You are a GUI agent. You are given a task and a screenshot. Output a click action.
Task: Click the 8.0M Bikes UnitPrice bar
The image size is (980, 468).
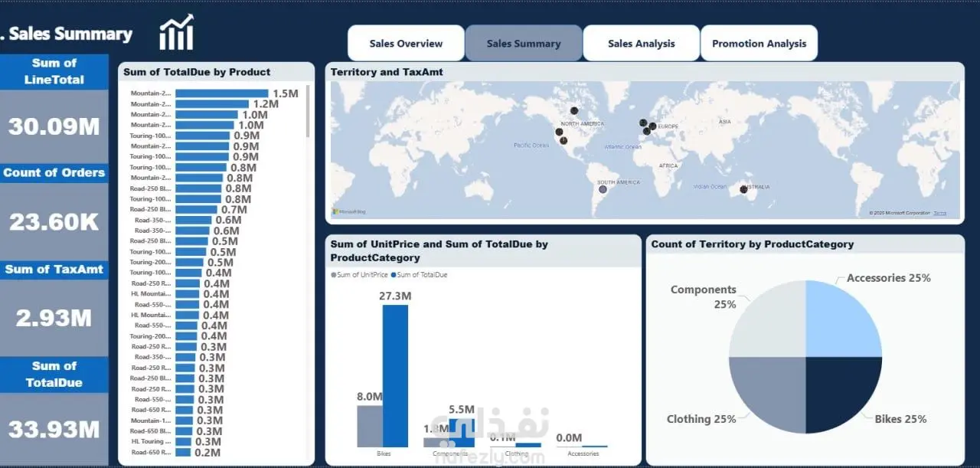(370, 426)
